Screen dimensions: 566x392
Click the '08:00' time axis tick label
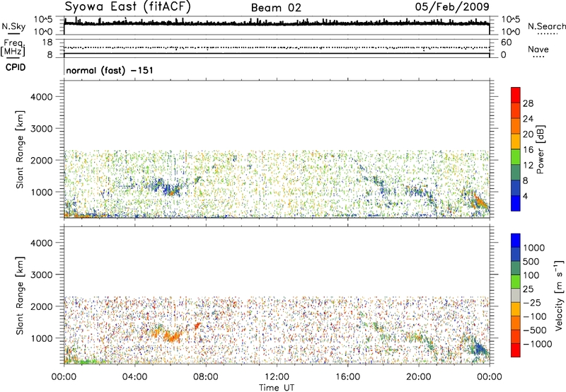pyautogui.click(x=205, y=377)
